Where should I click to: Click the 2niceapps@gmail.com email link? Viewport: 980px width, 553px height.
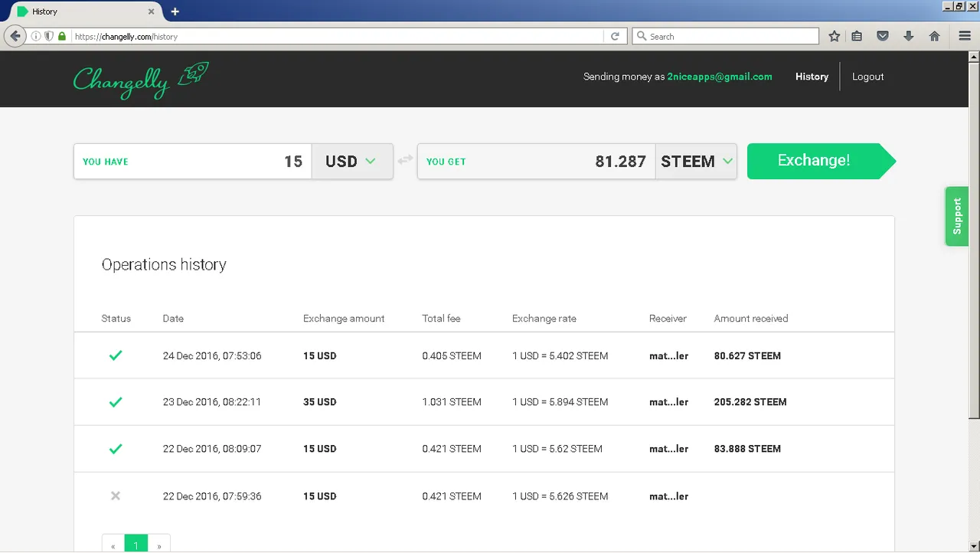(720, 77)
